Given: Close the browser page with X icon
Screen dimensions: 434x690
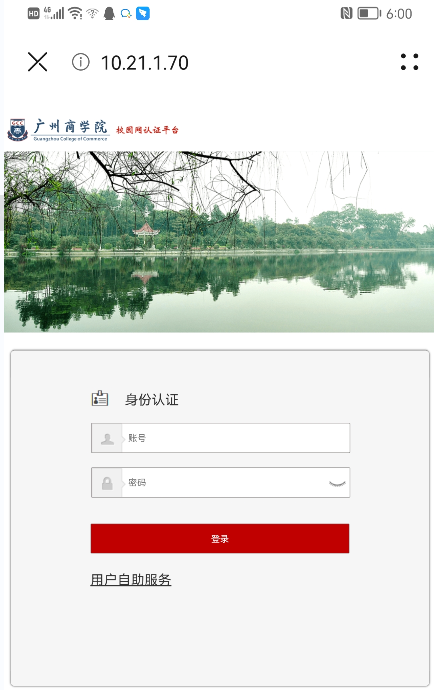Looking at the screenshot, I should tap(37, 62).
